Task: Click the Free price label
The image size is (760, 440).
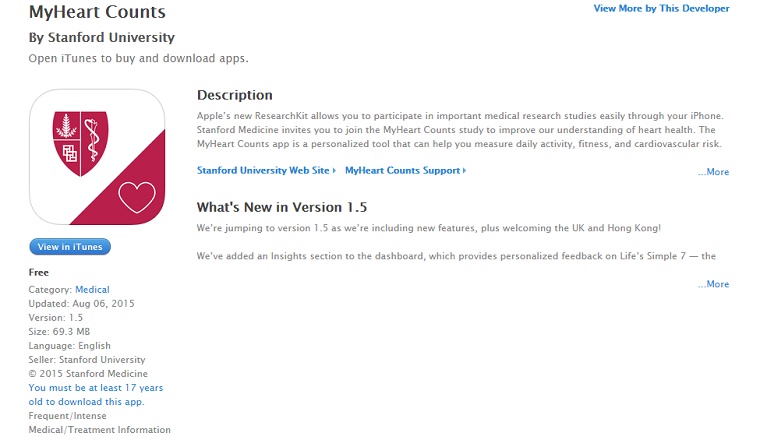Action: [x=39, y=273]
